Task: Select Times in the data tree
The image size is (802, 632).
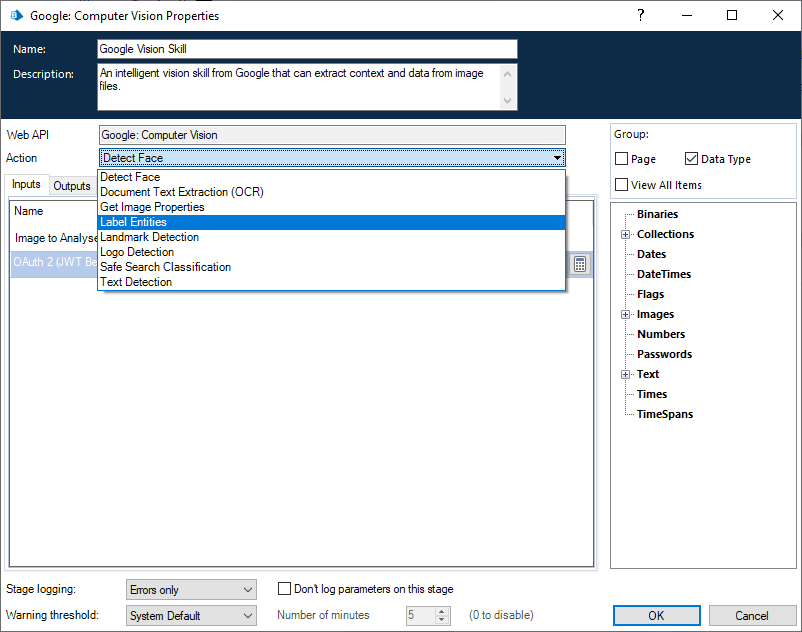Action: 652,394
